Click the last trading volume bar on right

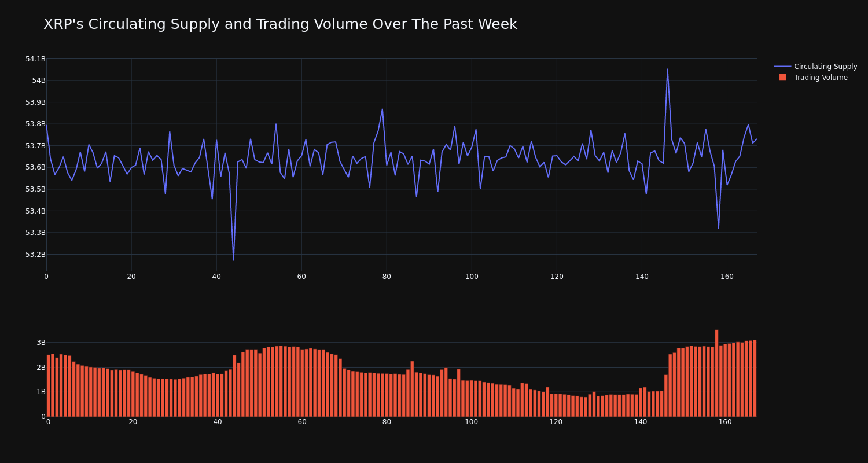coord(755,378)
